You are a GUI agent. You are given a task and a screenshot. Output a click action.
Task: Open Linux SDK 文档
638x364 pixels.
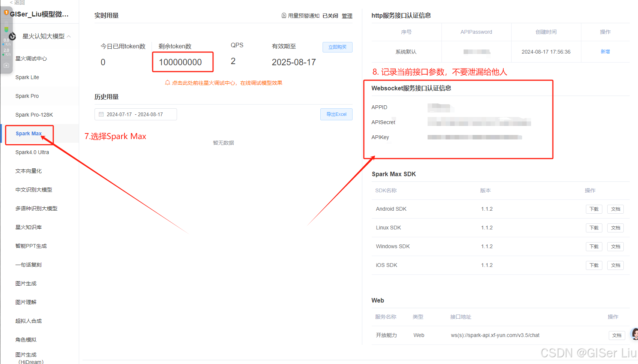(x=615, y=228)
